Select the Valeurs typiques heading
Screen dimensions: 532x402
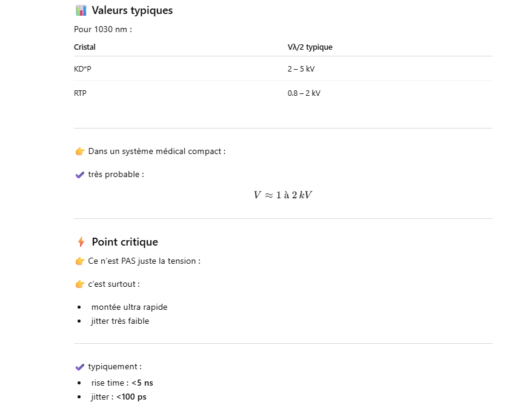(x=132, y=10)
